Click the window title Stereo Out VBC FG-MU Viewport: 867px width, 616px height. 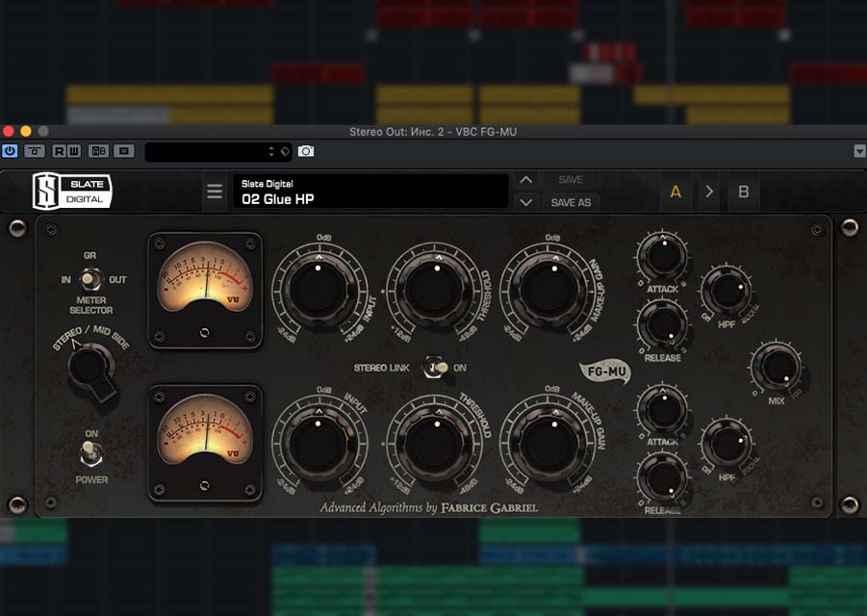433,132
